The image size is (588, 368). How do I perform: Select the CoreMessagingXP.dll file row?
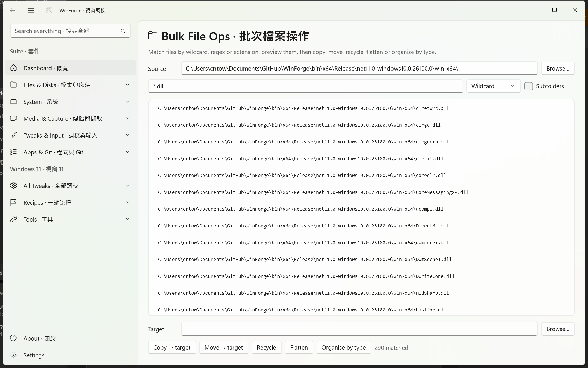[x=361, y=192]
